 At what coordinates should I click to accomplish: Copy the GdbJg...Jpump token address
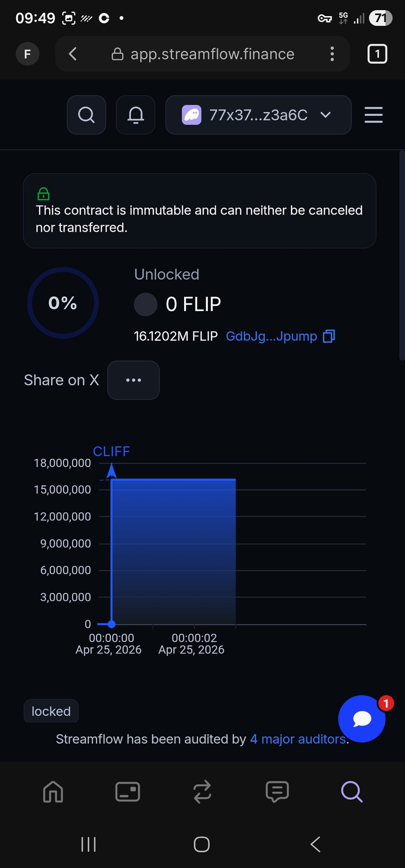pyautogui.click(x=329, y=336)
